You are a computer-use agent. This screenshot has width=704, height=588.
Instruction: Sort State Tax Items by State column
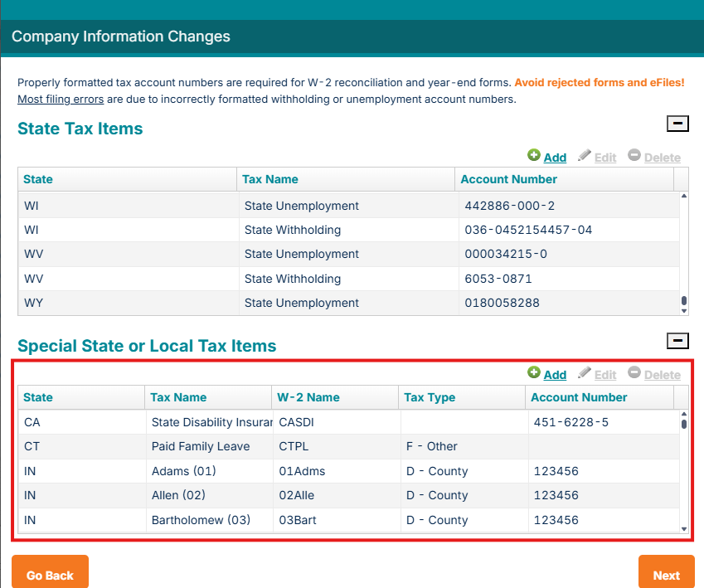click(127, 179)
